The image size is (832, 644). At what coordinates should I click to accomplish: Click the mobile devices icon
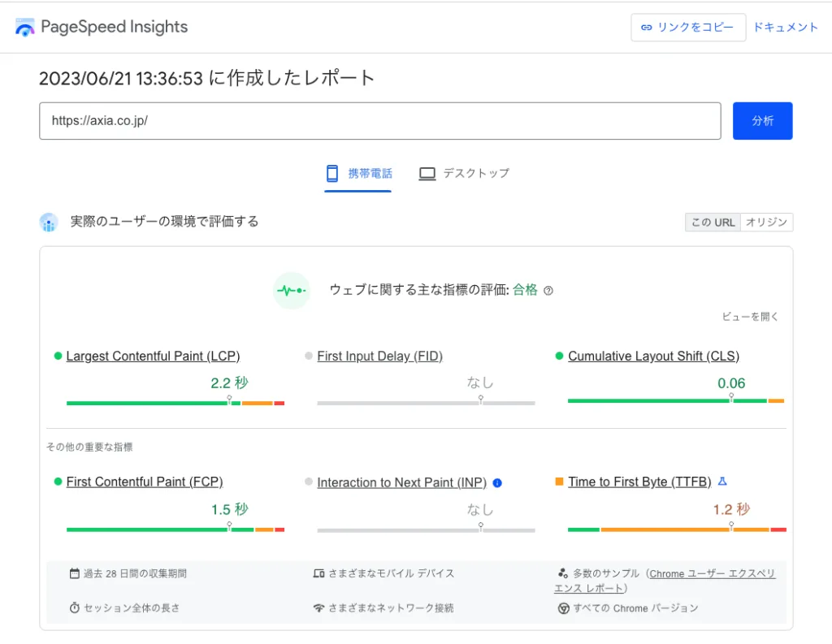point(318,573)
